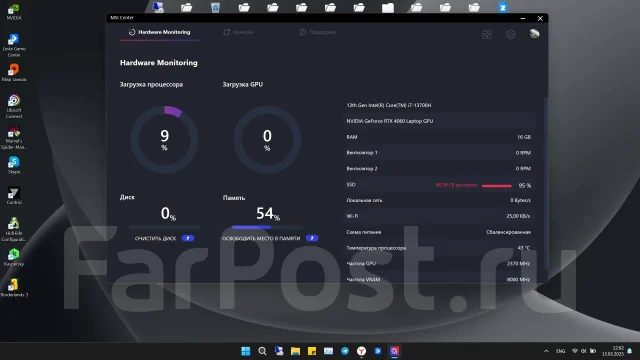Open Wi-Fi network tray icon
This screenshot has height=360, width=640.
click(575, 351)
